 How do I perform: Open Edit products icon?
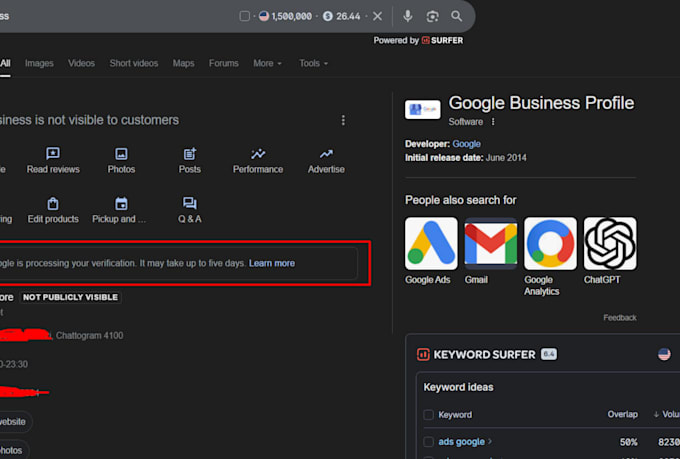coord(53,203)
